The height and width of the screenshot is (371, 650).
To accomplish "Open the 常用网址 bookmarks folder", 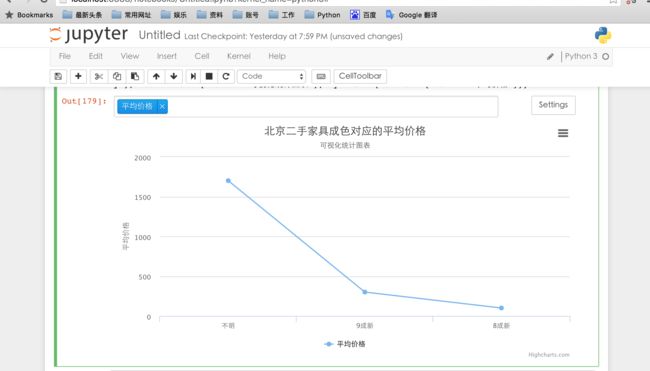I will (131, 15).
